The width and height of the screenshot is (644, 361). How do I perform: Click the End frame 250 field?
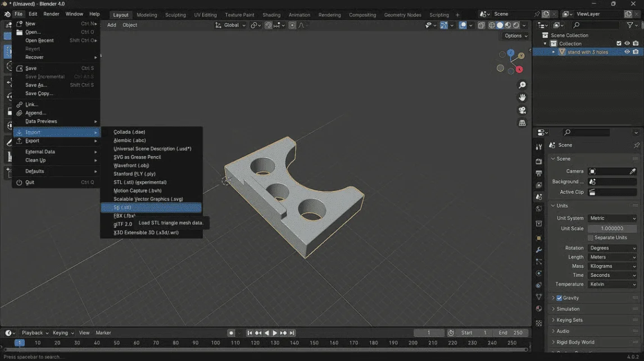510,333
